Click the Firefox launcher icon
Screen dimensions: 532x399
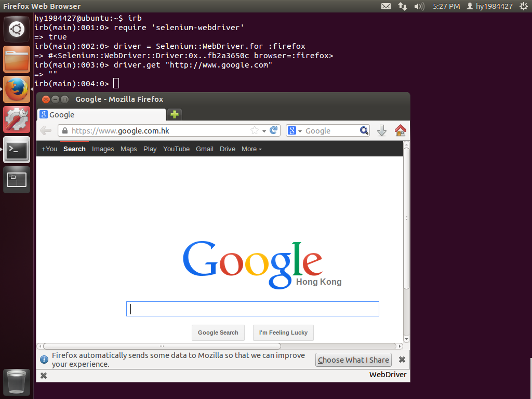(16, 89)
